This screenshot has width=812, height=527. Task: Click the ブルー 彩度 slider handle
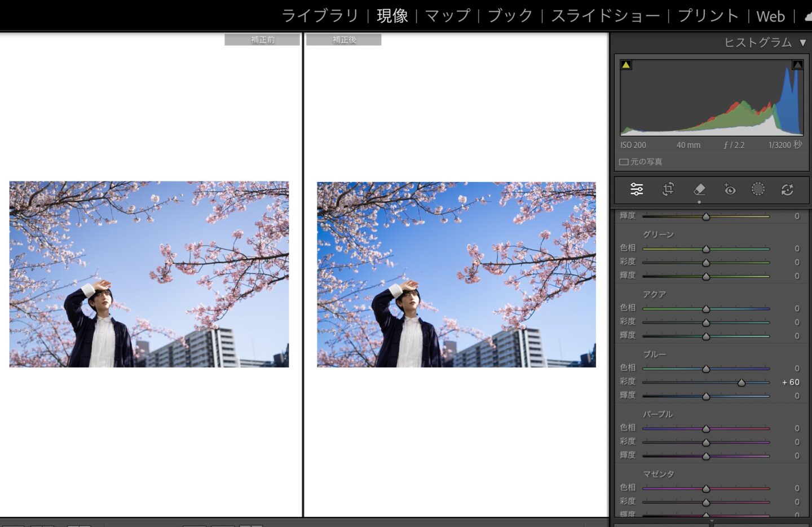[742, 383]
